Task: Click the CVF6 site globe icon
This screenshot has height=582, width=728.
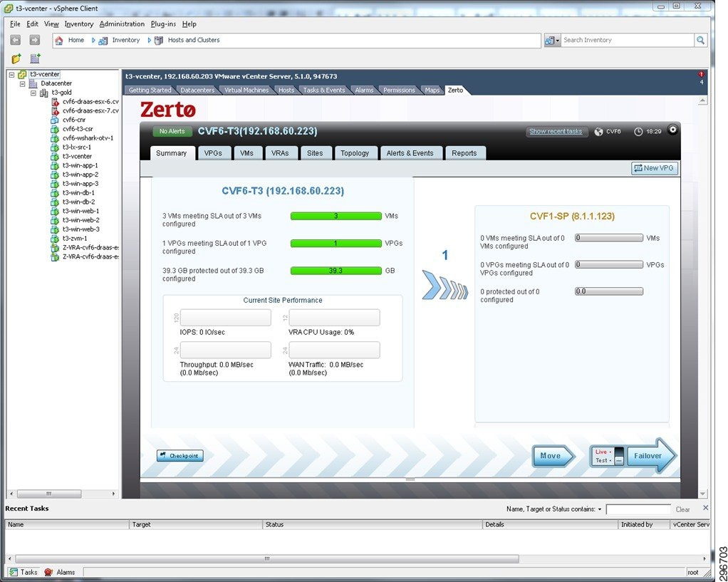Action: tap(598, 132)
